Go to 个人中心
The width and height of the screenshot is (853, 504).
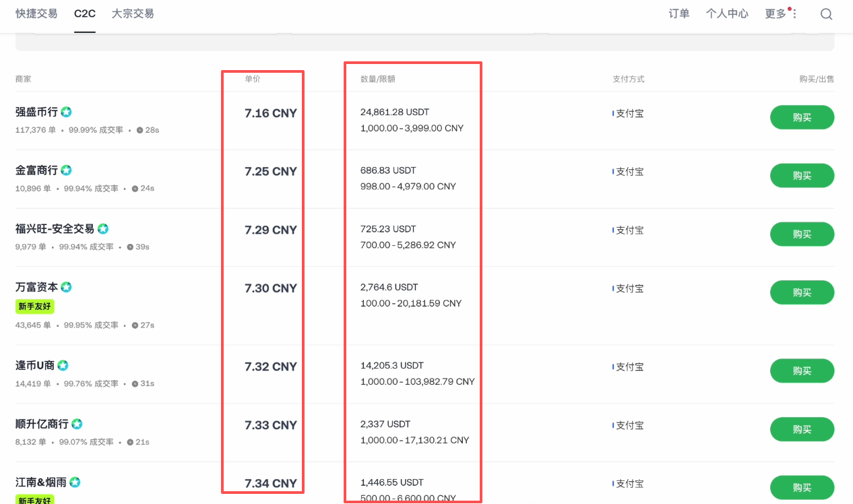coord(727,14)
